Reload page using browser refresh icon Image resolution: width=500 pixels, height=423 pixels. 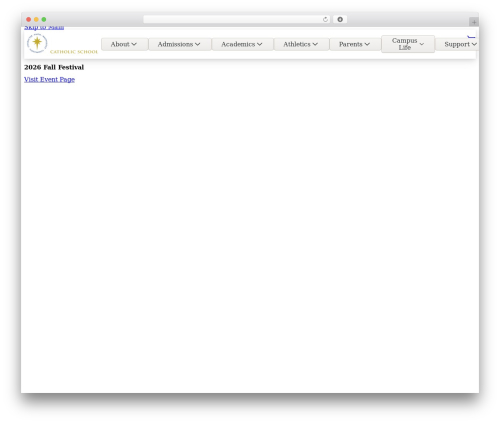point(325,19)
